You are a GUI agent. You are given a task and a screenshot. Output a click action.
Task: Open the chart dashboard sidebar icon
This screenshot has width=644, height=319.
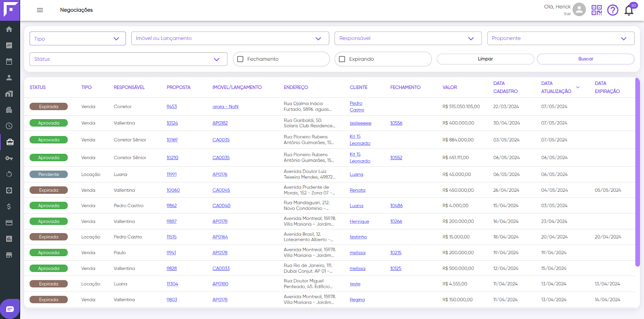point(9,46)
